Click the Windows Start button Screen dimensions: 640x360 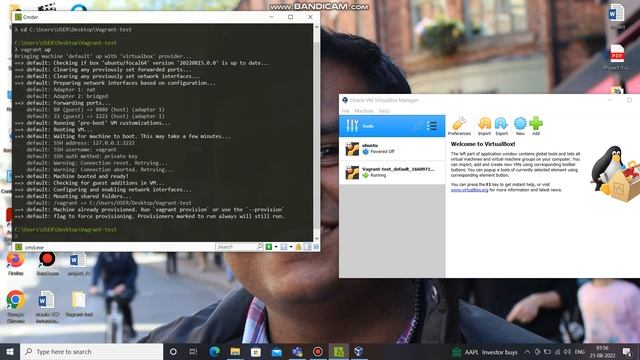coord(10,351)
